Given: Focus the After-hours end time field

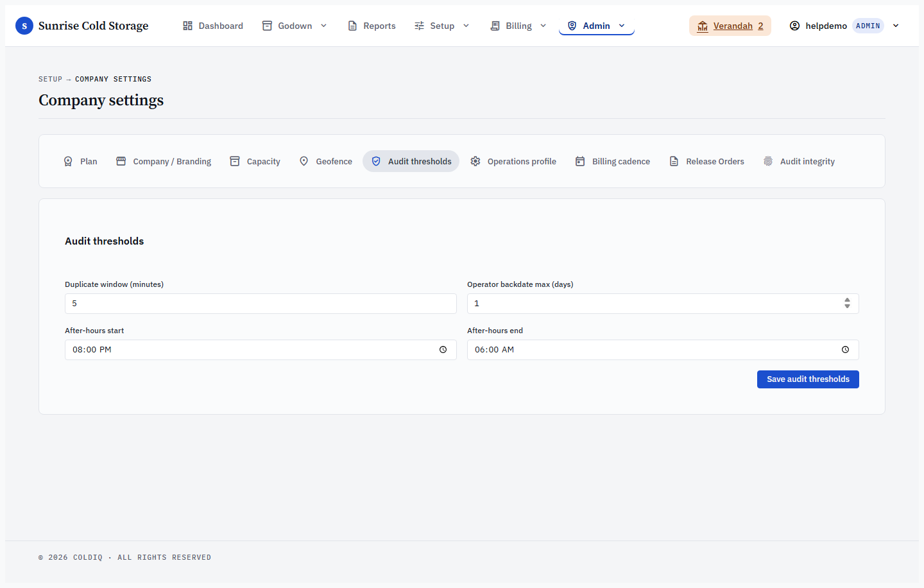Looking at the screenshot, I should pos(663,350).
